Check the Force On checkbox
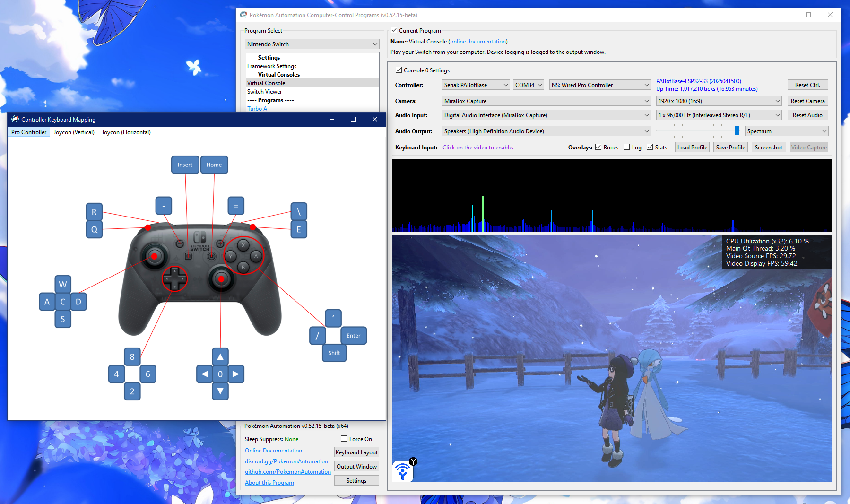This screenshot has height=504, width=850. tap(344, 439)
